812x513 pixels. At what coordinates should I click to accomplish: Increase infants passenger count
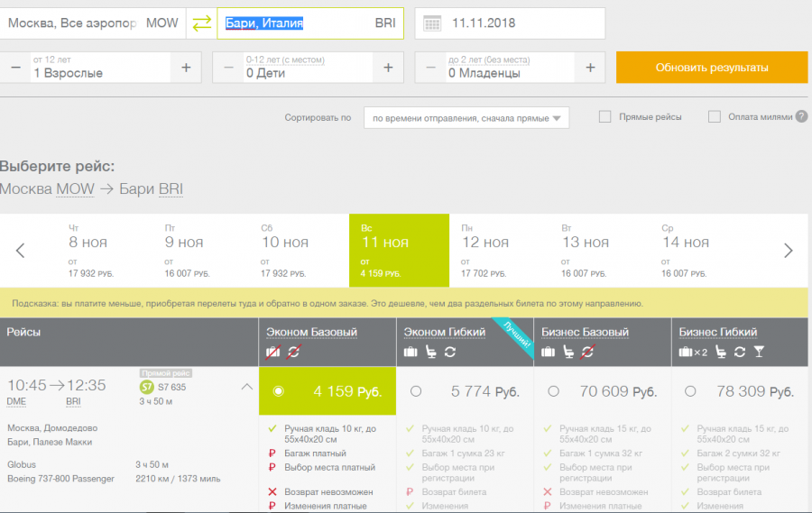click(x=590, y=68)
